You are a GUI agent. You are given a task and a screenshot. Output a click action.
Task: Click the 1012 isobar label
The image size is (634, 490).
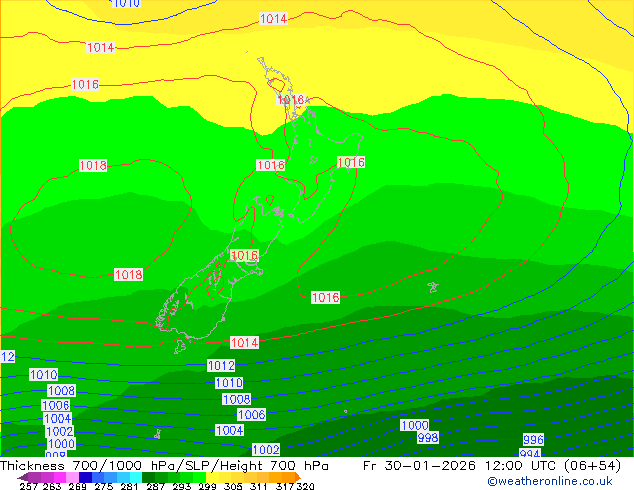(221, 366)
